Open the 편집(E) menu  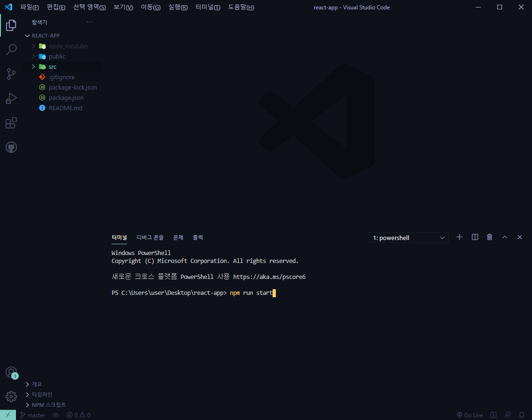(x=56, y=7)
